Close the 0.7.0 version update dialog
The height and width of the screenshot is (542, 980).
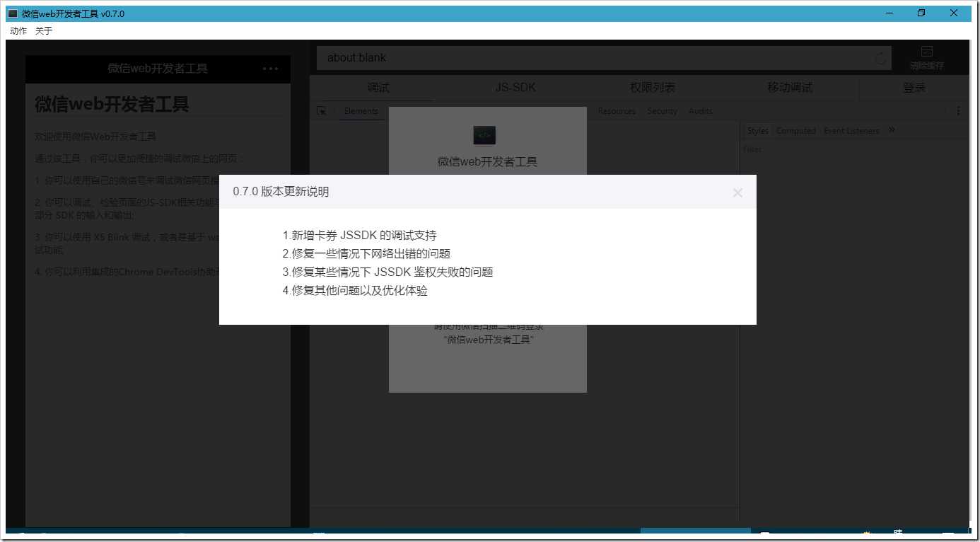click(x=737, y=192)
